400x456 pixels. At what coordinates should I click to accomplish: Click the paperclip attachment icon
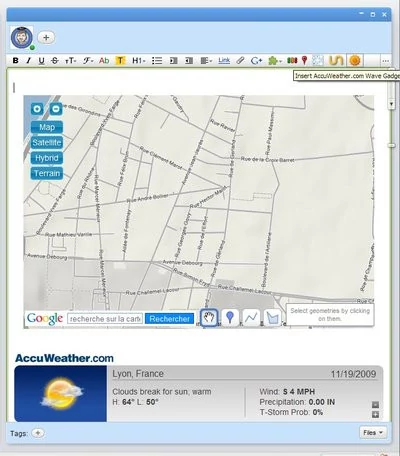[240, 61]
